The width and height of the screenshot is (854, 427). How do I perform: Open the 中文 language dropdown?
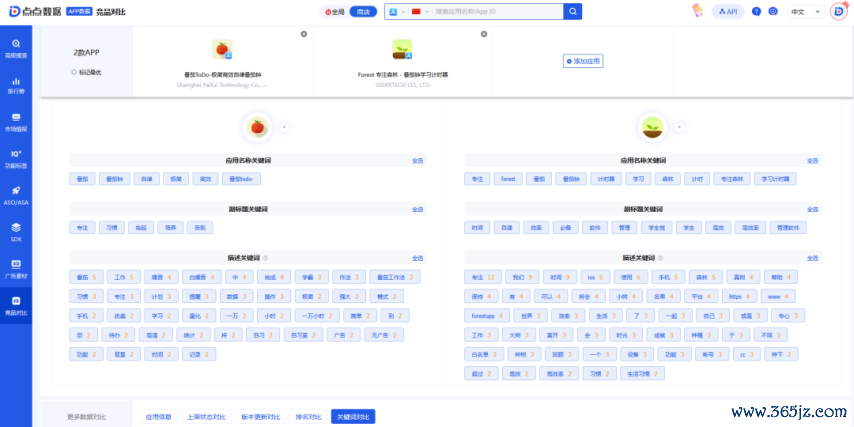803,12
